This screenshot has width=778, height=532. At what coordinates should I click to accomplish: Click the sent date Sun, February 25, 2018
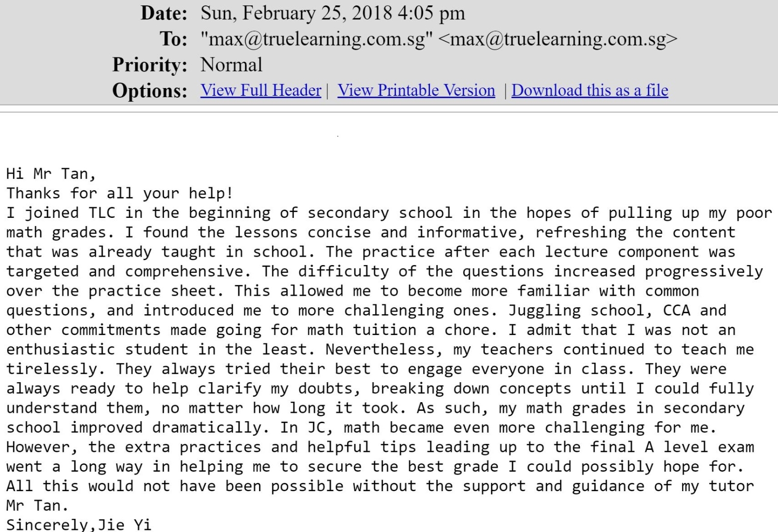coord(296,13)
